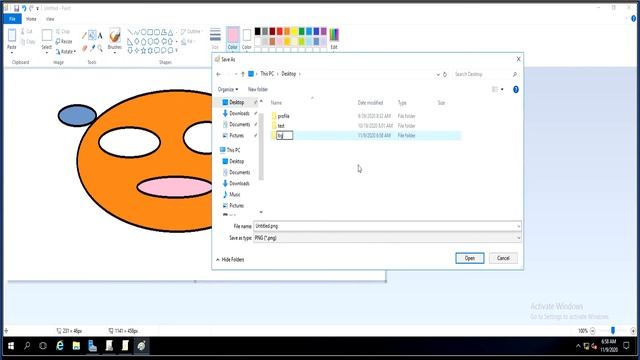Sort by the Name column header
This screenshot has height=360, width=640.
[276, 103]
